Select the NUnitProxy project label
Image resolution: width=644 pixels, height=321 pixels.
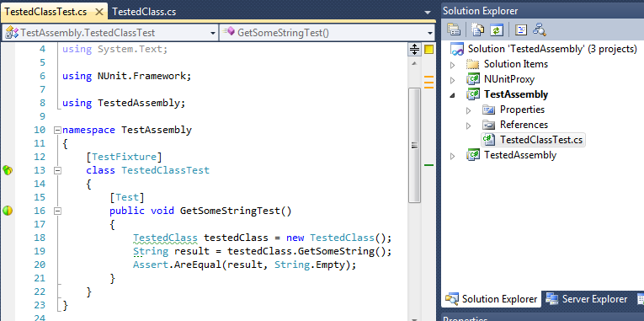(x=509, y=79)
